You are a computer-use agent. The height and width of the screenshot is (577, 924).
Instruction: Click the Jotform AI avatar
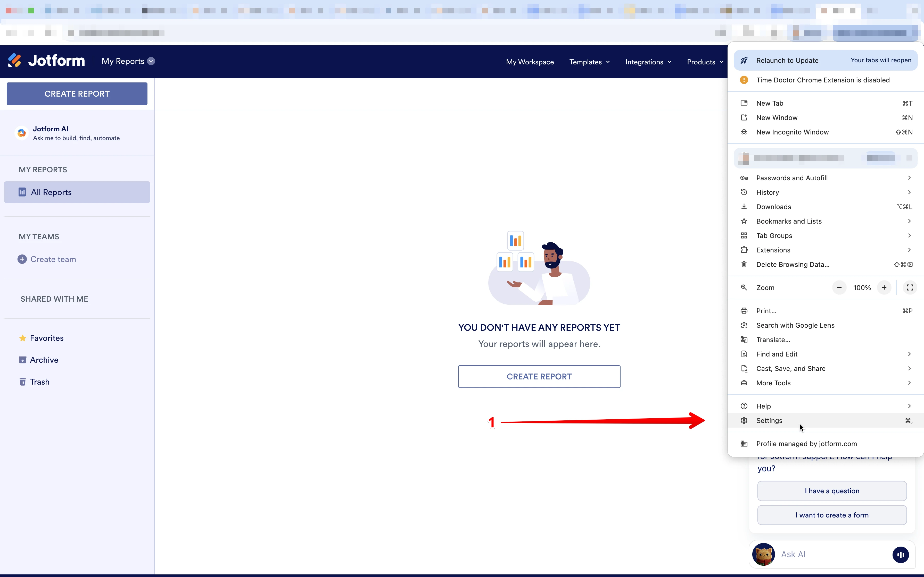tap(21, 133)
